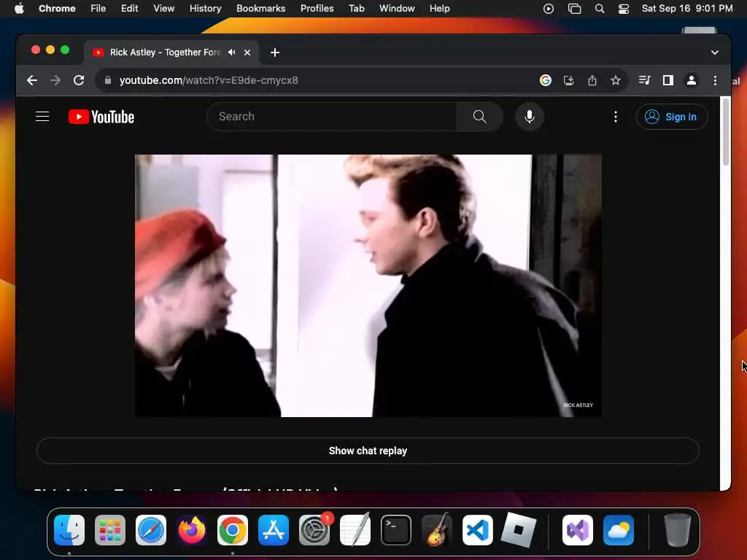Open the Weather app from the Dock
Screen dimensions: 747x560
coord(619,529)
